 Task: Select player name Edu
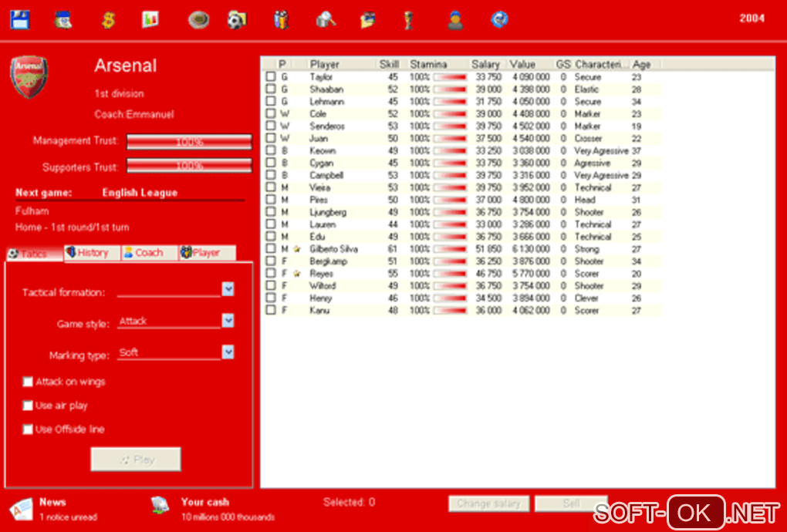[317, 237]
